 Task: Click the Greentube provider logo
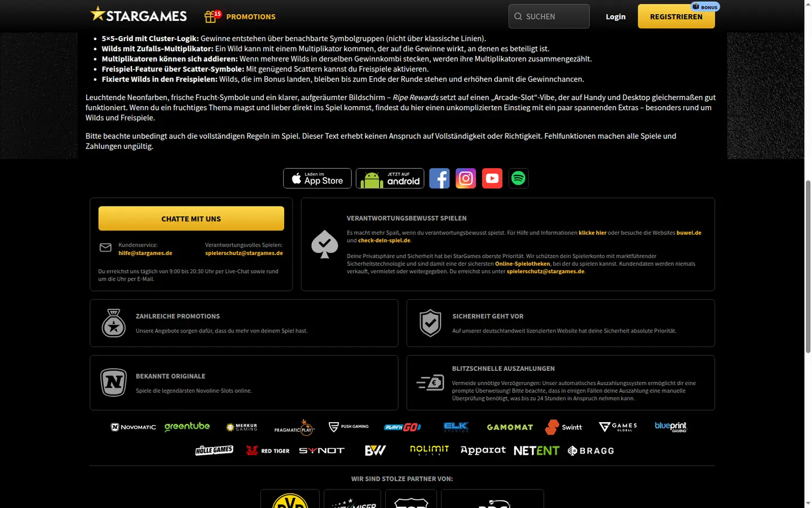[x=187, y=427]
